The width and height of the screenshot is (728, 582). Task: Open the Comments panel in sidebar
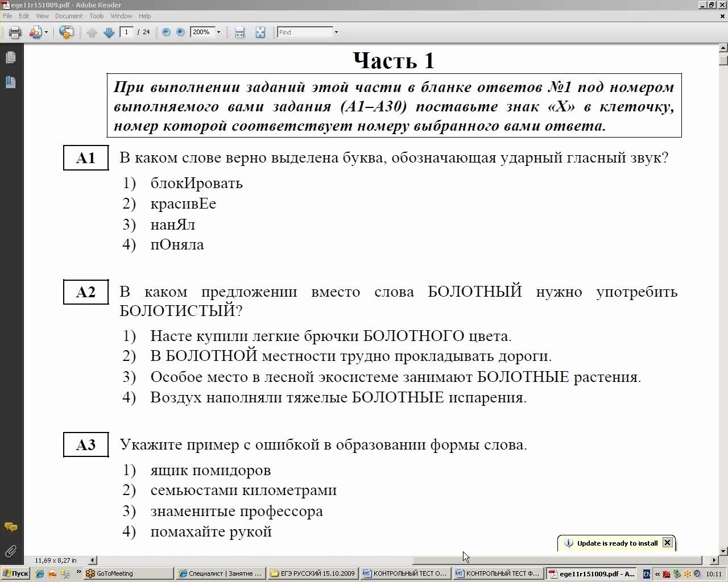point(10,527)
